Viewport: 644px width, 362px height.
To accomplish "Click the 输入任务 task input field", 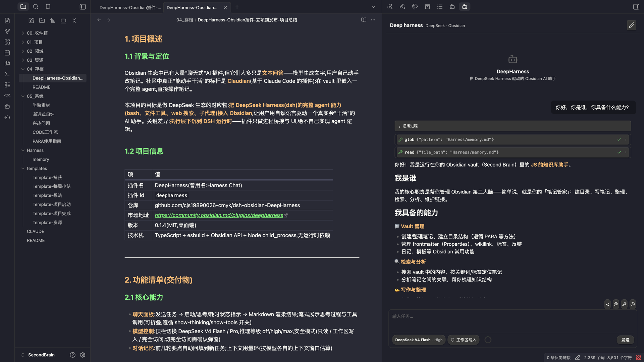I will (x=513, y=320).
